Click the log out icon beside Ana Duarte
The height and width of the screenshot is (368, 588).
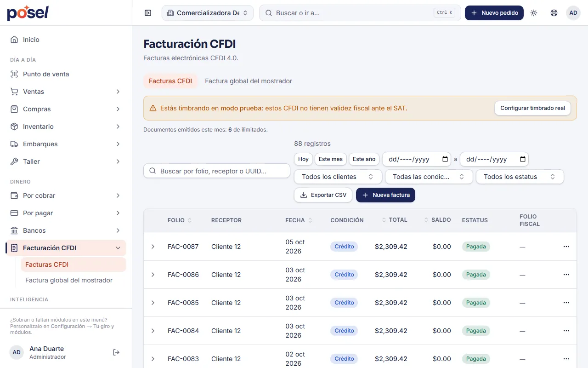[x=116, y=352]
